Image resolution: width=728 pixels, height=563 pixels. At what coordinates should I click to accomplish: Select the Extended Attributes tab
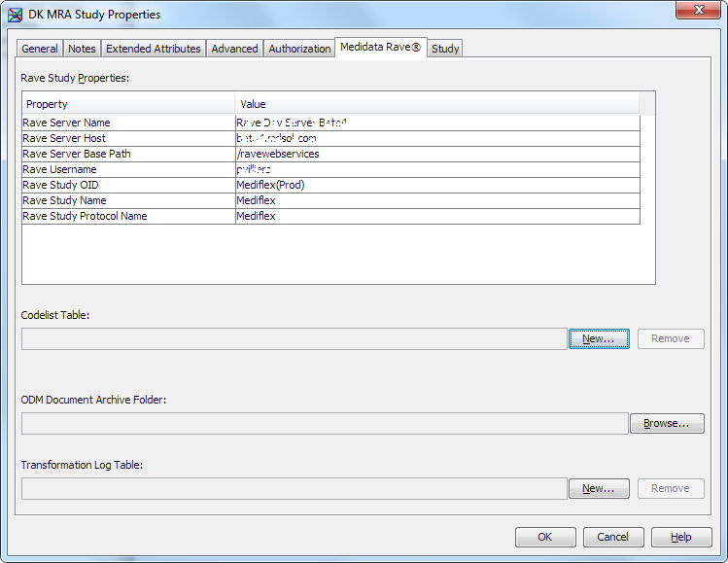coord(153,49)
